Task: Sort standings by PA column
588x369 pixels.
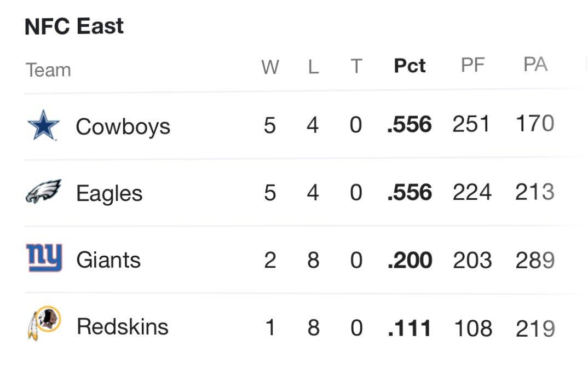Action: tap(535, 65)
